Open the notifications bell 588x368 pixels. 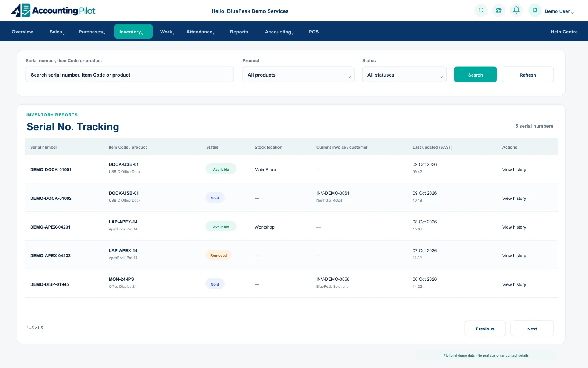coord(516,10)
